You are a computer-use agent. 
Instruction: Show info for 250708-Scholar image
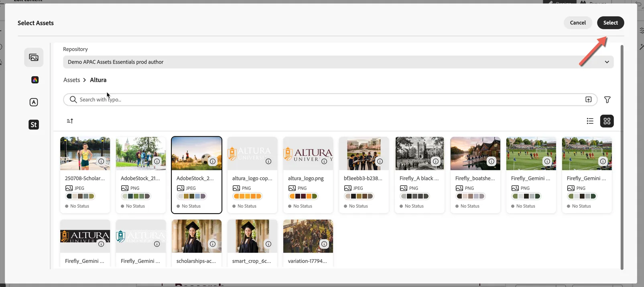tap(101, 161)
